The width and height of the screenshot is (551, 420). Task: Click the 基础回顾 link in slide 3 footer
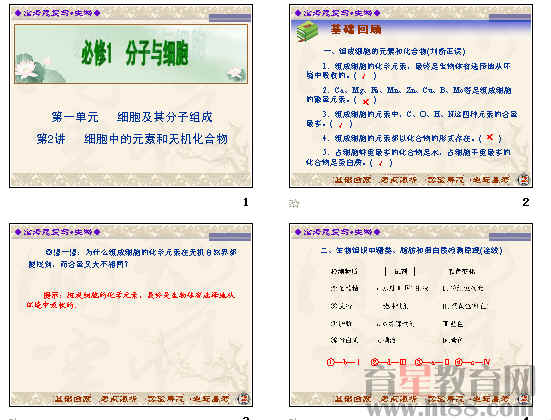click(x=72, y=399)
